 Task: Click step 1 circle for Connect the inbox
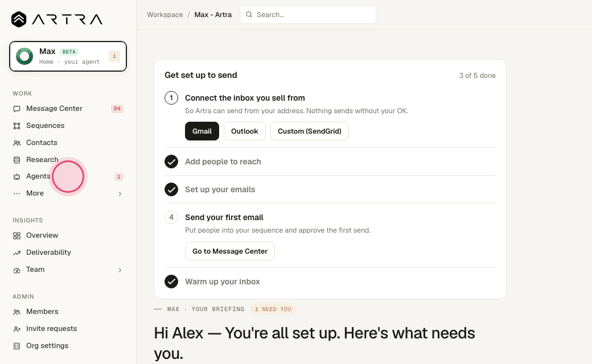[171, 98]
